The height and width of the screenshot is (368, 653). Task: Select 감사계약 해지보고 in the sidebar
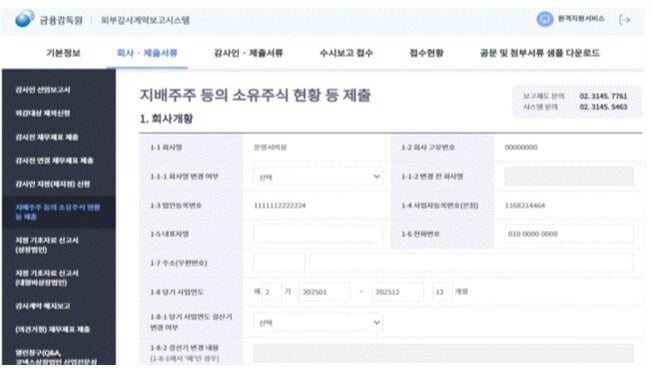pyautogui.click(x=43, y=306)
